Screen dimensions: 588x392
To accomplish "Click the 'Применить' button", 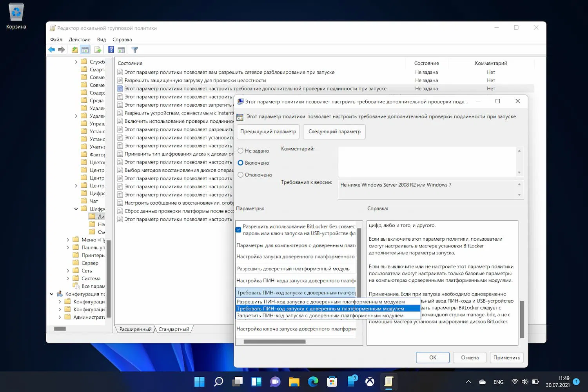I will [x=506, y=358].
